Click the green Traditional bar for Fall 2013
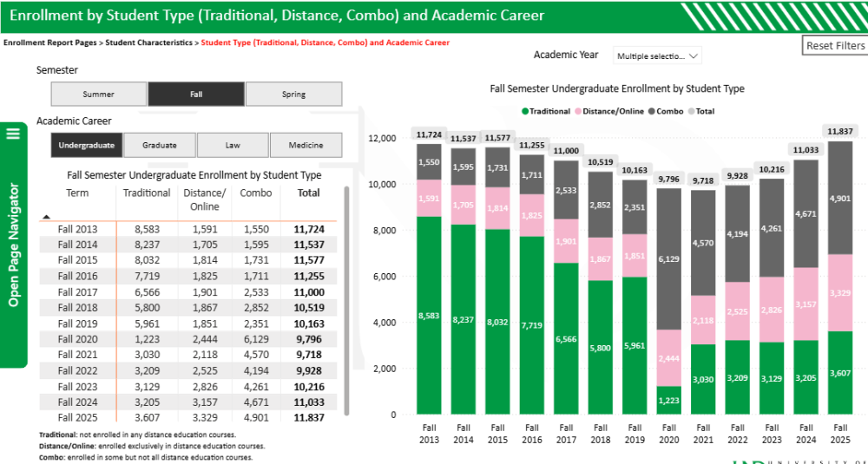This screenshot has width=868, height=464. [x=428, y=315]
